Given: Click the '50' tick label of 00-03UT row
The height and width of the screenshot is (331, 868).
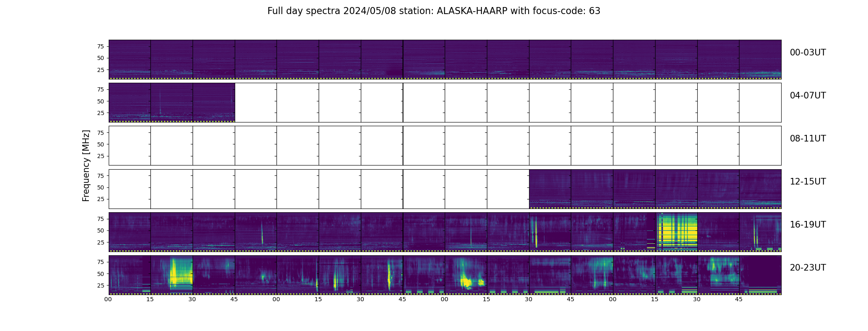Looking at the screenshot, I should coord(100,58).
